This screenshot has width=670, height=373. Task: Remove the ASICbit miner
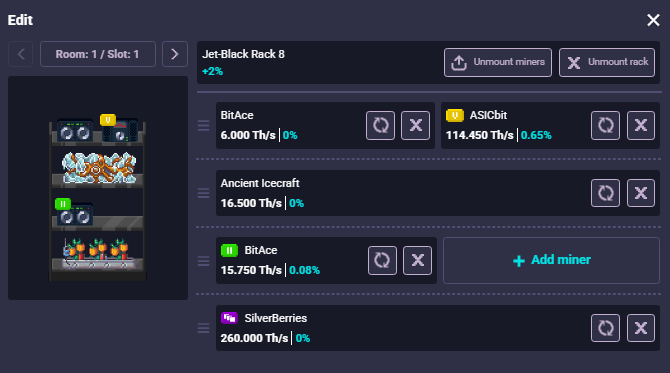click(641, 126)
